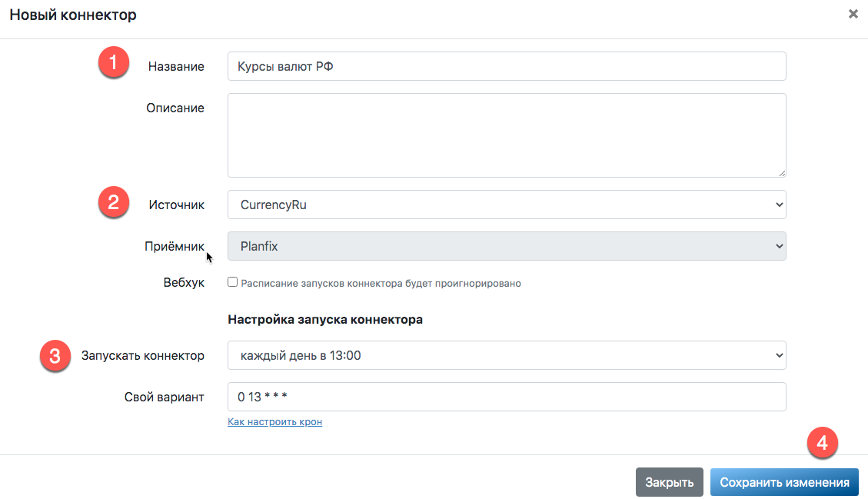Open the Источник dropdown showing CurrencyRu

pyautogui.click(x=507, y=205)
